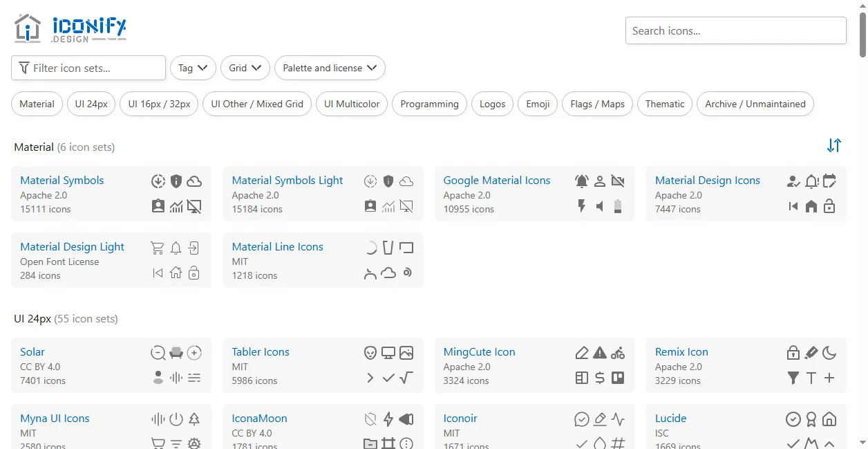Toggle the Material category filter chip
This screenshot has height=449, width=868.
(x=37, y=104)
